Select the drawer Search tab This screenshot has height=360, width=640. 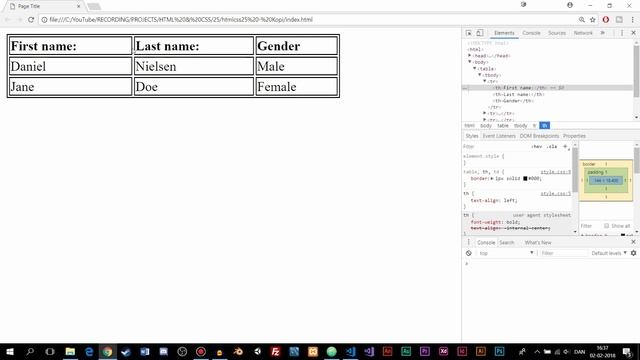(x=507, y=242)
